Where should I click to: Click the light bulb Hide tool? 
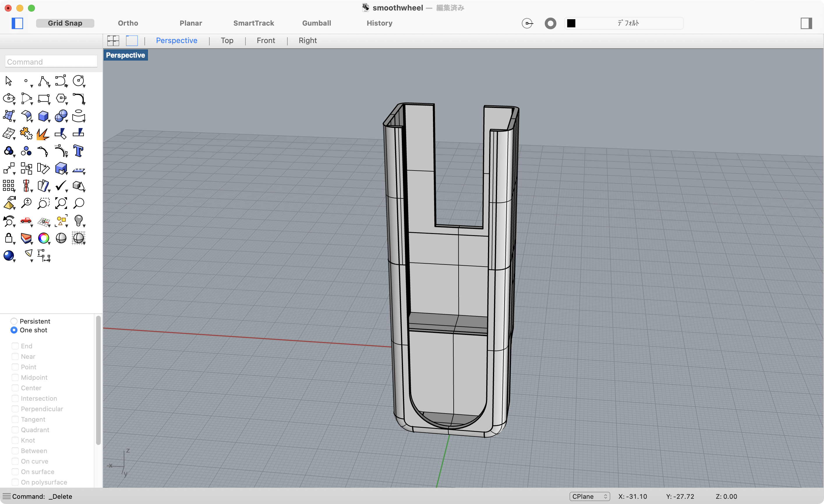point(79,221)
